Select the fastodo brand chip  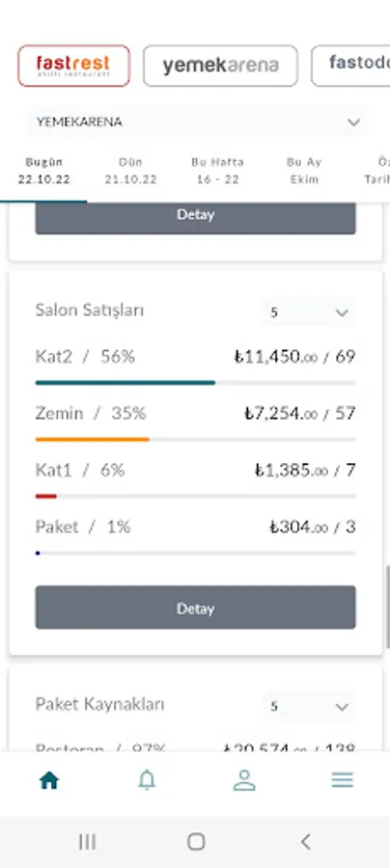click(x=350, y=66)
